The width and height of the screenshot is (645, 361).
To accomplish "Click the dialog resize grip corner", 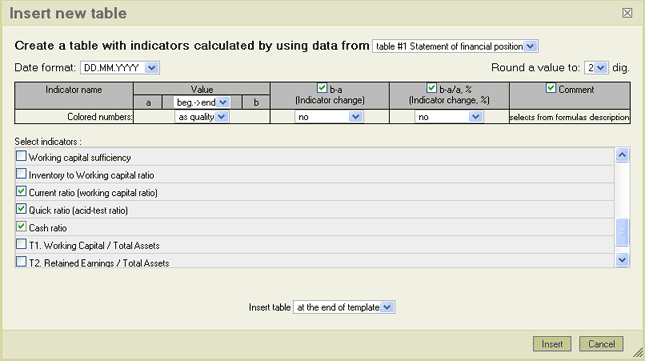I will click(638, 352).
